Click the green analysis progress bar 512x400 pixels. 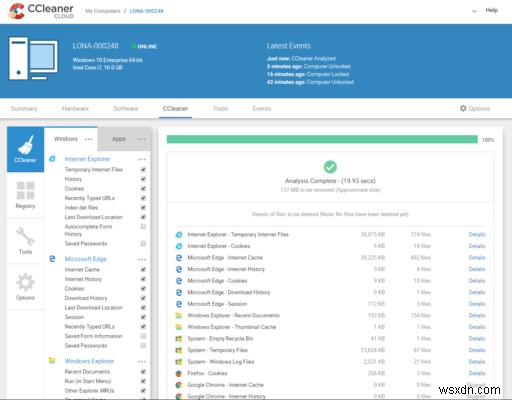322,139
